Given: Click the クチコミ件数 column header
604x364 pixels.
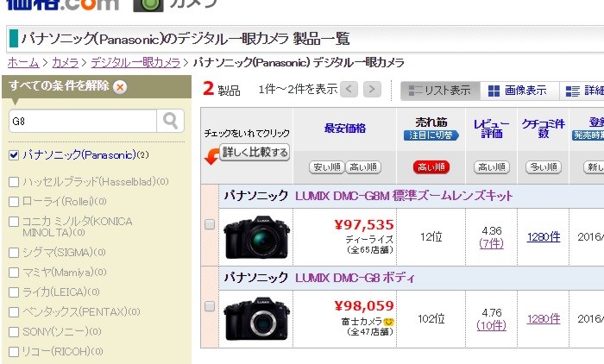Looking at the screenshot, I should point(543,129).
